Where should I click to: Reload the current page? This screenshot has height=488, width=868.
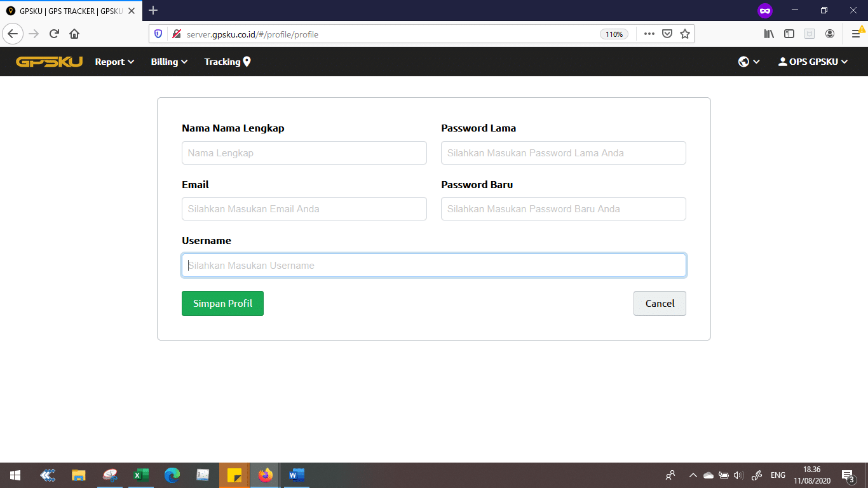54,34
